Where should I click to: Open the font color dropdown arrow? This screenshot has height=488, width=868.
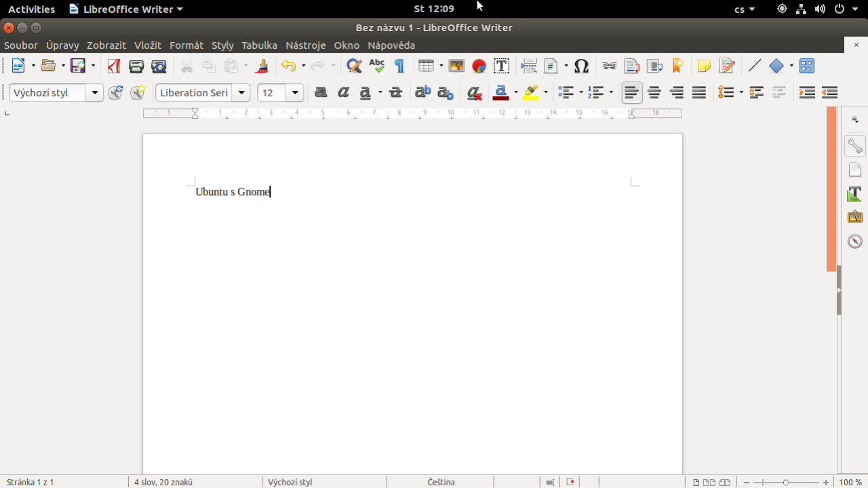516,93
